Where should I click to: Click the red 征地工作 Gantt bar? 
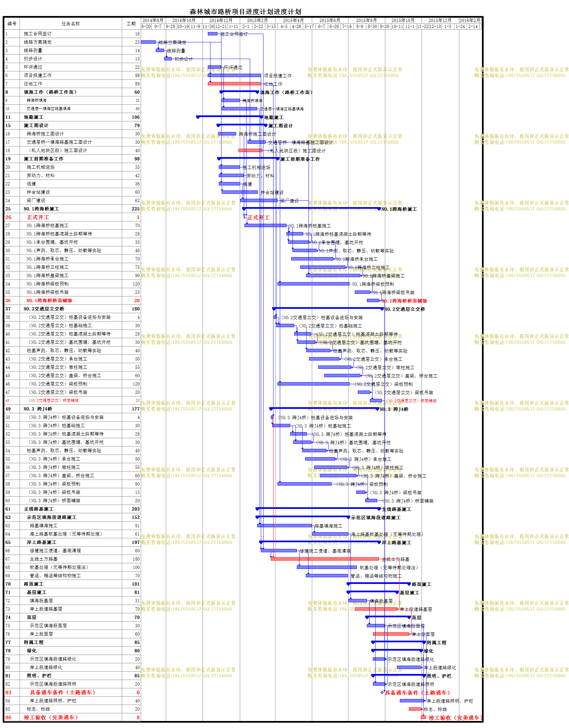[234, 84]
